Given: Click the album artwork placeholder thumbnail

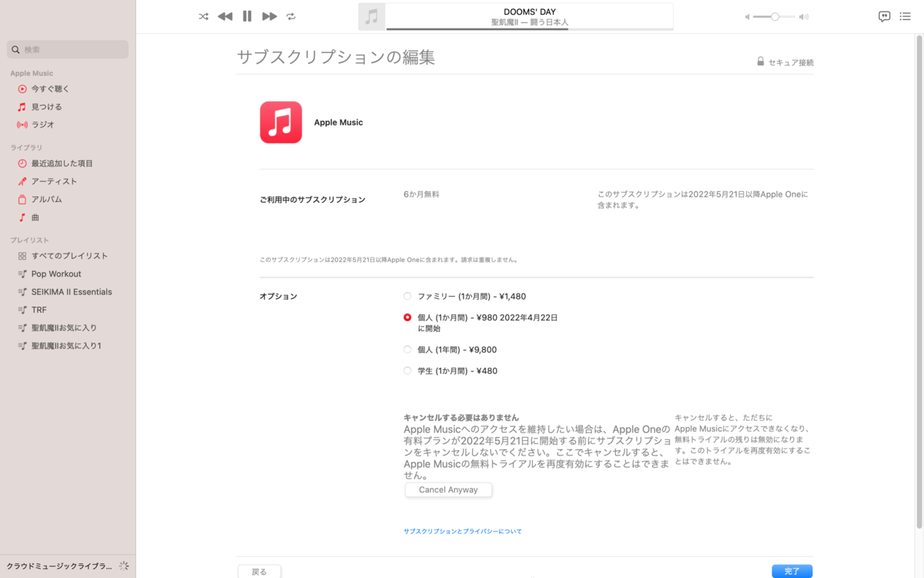Looking at the screenshot, I should [x=372, y=16].
